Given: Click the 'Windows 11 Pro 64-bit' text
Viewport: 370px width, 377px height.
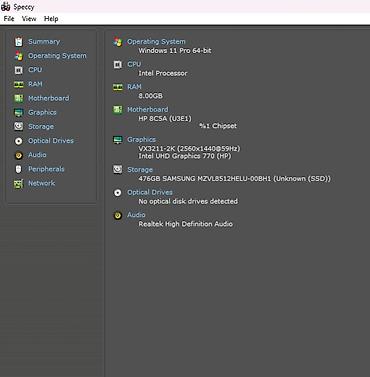Looking at the screenshot, I should point(175,51).
